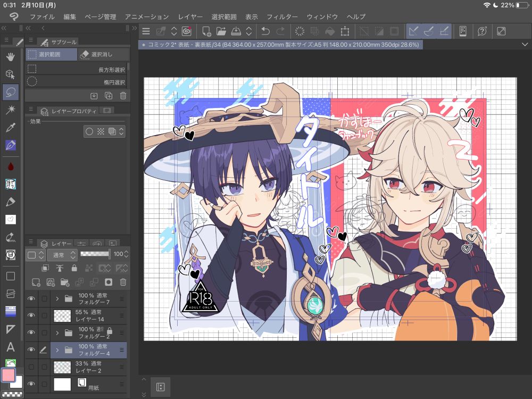Screen dimensions: 532x399
Task: Hide レイヤー 14 with eye icon
Action: [31, 315]
